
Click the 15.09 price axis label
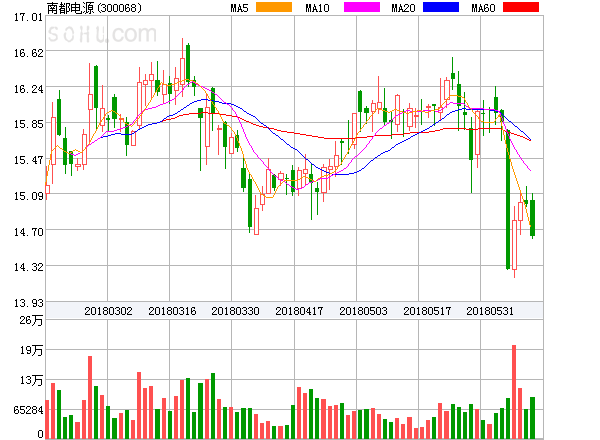click(28, 196)
